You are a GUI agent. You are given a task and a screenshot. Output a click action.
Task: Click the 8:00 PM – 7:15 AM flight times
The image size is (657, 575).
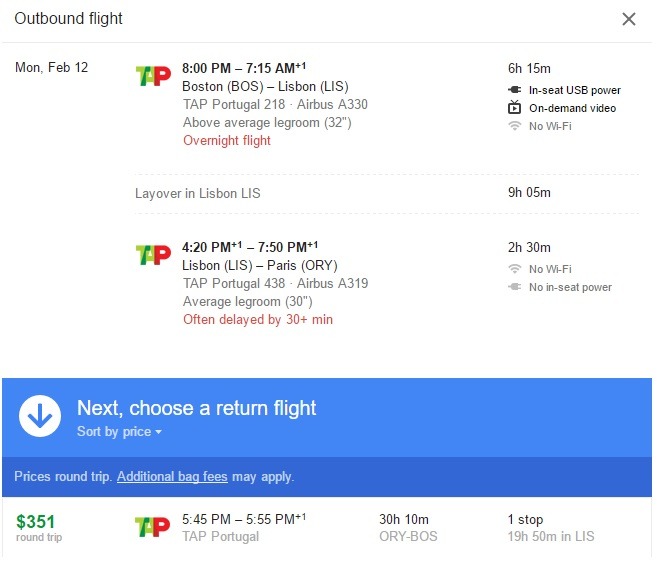[x=244, y=68]
